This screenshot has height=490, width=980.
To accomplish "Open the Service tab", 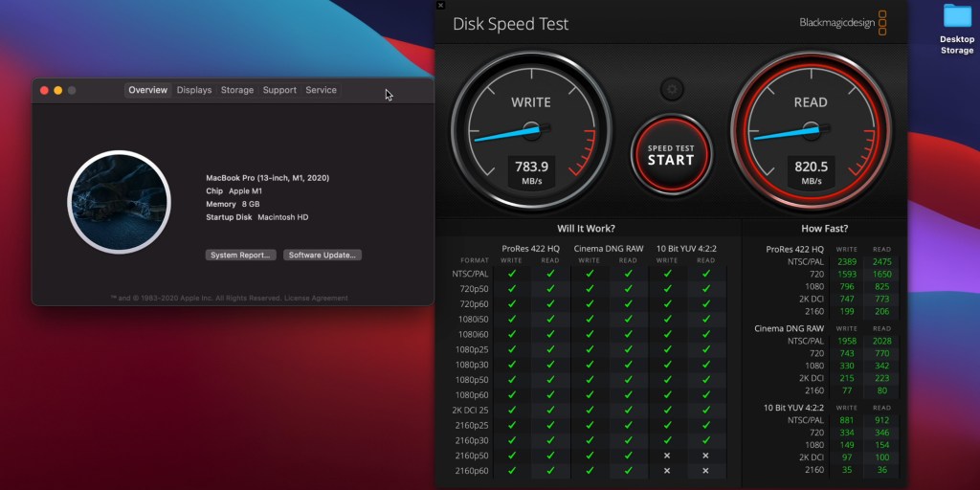I will point(322,90).
